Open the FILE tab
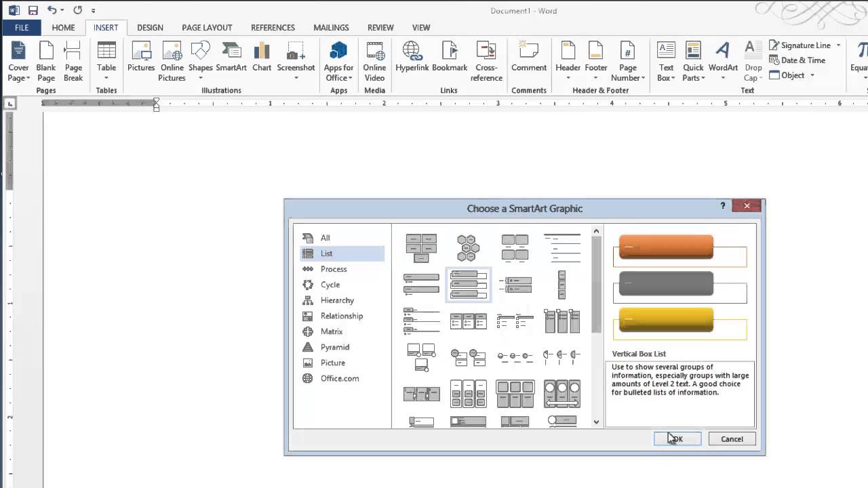Image resolution: width=868 pixels, height=488 pixels. 22,28
